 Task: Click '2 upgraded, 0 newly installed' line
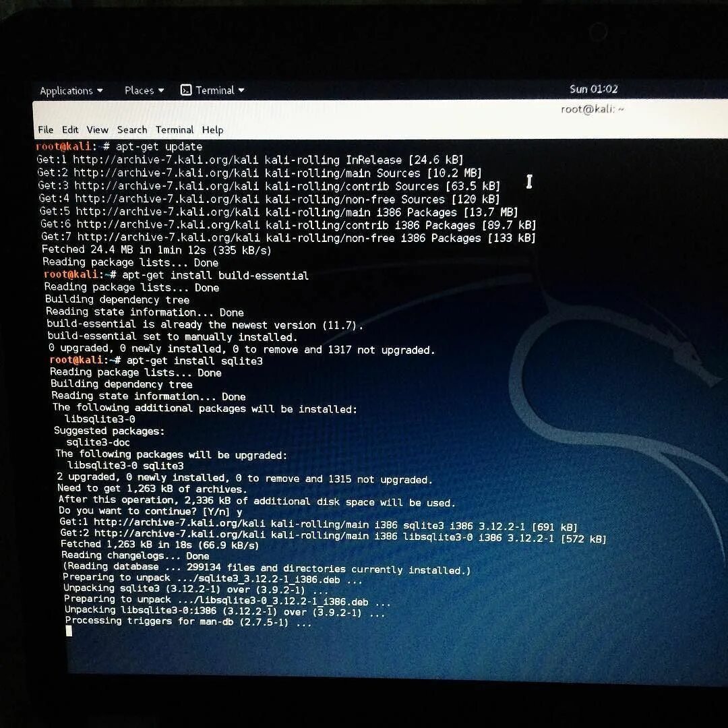245,478
